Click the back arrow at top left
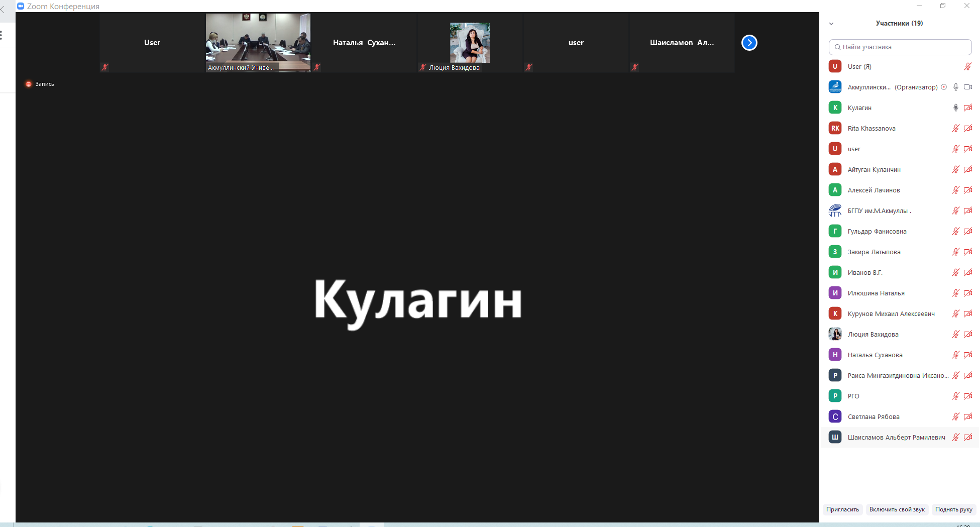 pyautogui.click(x=3, y=9)
